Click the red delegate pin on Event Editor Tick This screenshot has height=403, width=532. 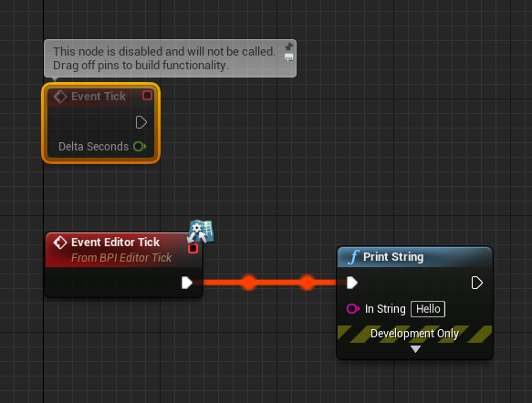coord(193,248)
